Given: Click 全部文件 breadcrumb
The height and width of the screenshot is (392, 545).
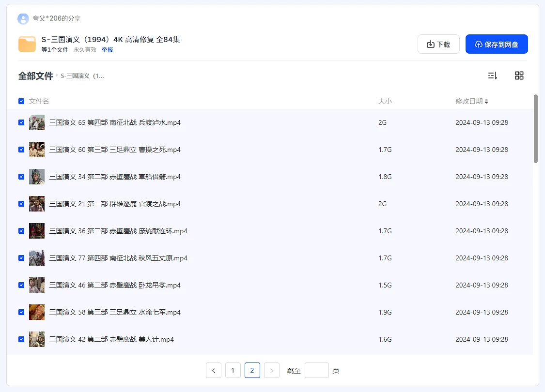Looking at the screenshot, I should [35, 76].
